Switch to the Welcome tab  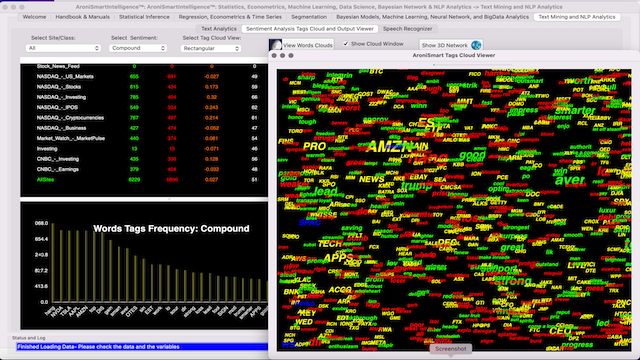[x=34, y=17]
